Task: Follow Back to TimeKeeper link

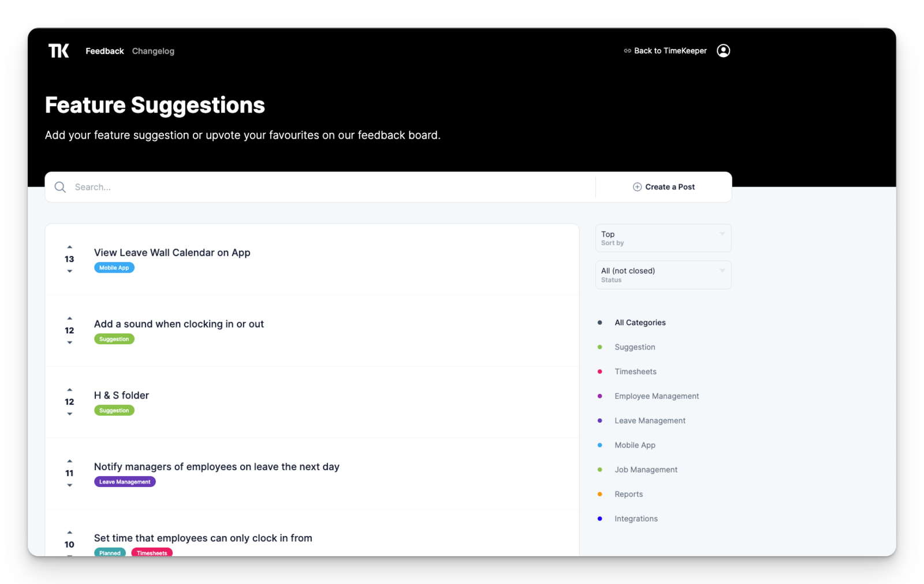Action: tap(665, 51)
